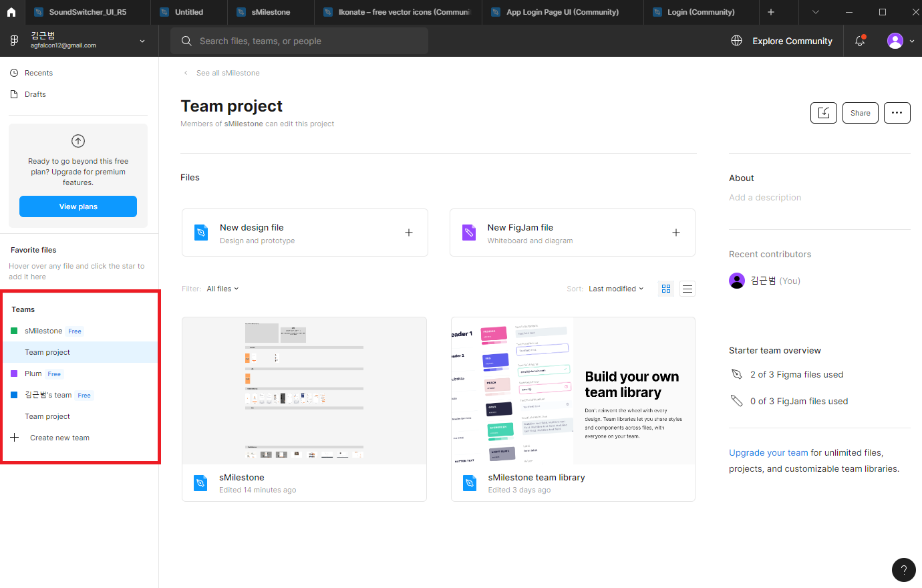The width and height of the screenshot is (922, 588).
Task: Switch to grid view
Action: [666, 289]
